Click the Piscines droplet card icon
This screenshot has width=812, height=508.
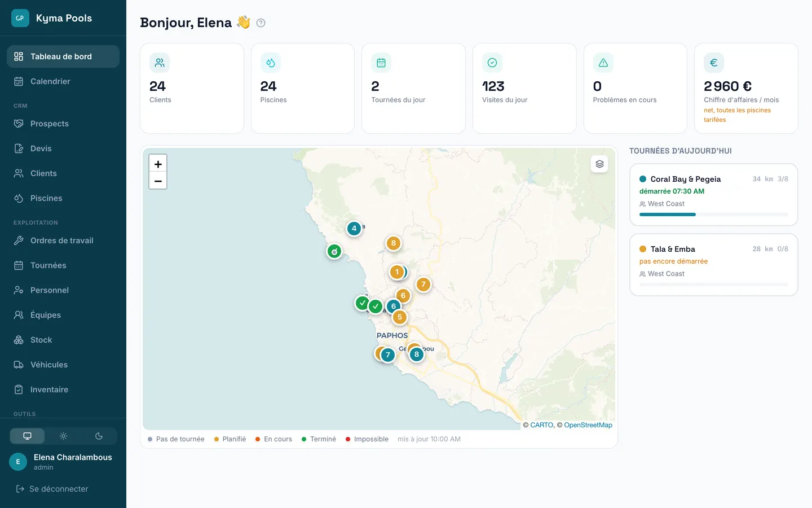click(x=271, y=63)
